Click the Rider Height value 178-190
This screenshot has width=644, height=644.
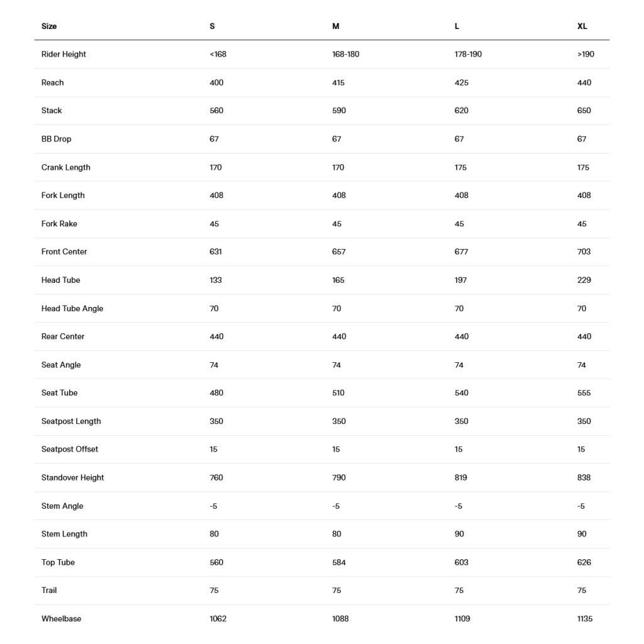pos(468,54)
